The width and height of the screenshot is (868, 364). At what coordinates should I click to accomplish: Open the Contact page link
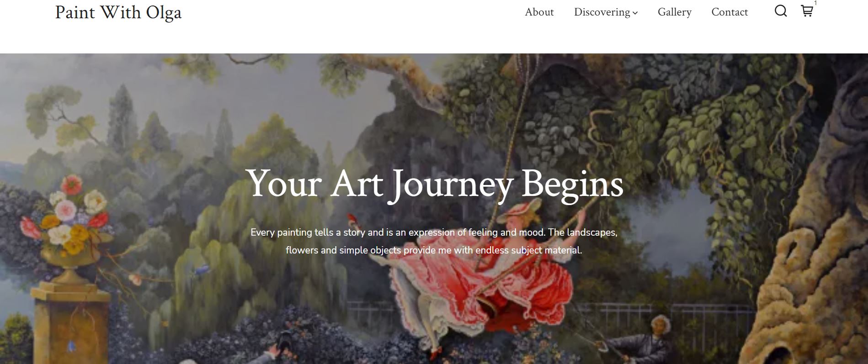tap(730, 12)
